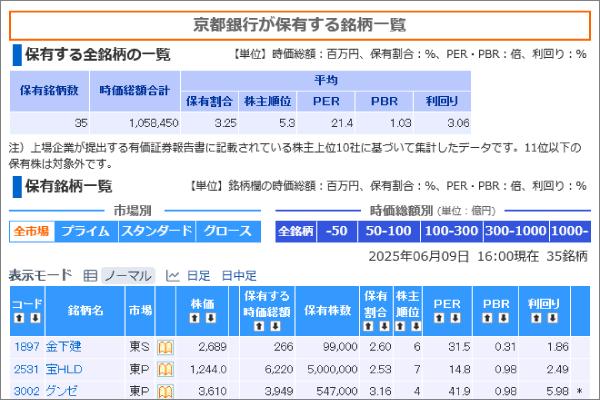The width and height of the screenshot is (600, 400).
Task: Click holdings count value 35
Action: [81, 123]
